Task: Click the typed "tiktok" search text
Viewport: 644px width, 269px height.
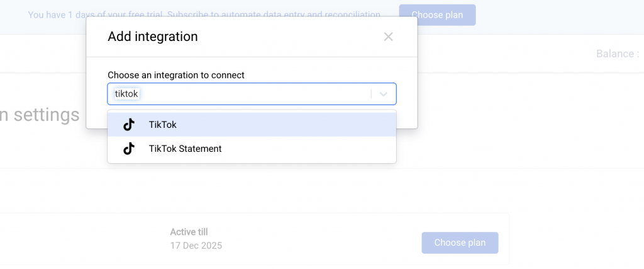Action: click(x=126, y=94)
